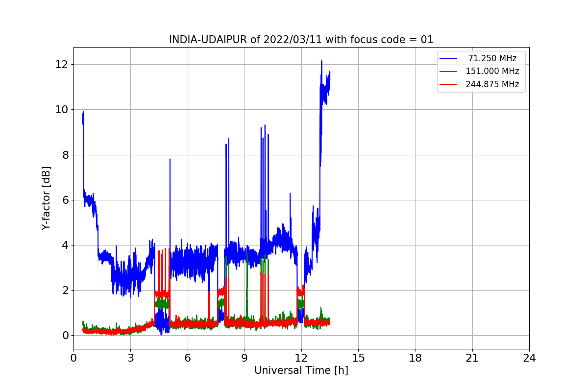Click the plot title 'INDIA-UDAIPUR of 2022/03/11'
The height and width of the screenshot is (392, 588).
(x=301, y=40)
